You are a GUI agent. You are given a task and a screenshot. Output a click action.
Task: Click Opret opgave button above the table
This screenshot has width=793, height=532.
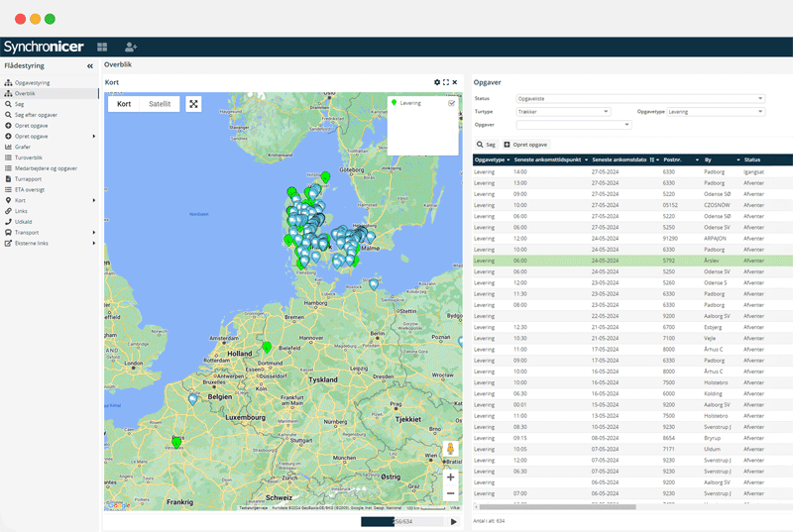(525, 145)
